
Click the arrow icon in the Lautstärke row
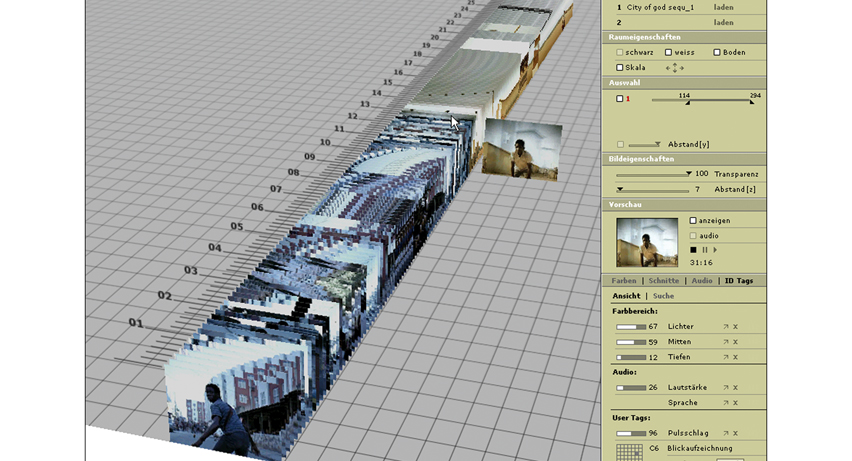click(725, 388)
